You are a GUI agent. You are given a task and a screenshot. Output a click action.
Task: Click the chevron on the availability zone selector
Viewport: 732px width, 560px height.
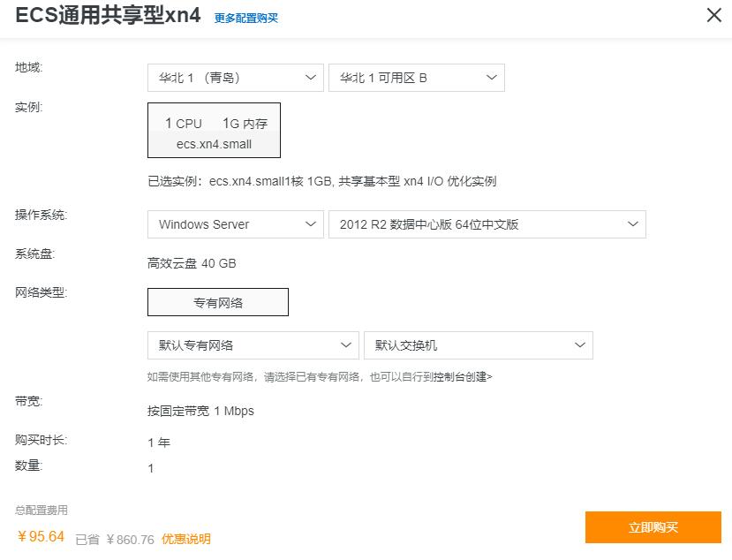491,77
